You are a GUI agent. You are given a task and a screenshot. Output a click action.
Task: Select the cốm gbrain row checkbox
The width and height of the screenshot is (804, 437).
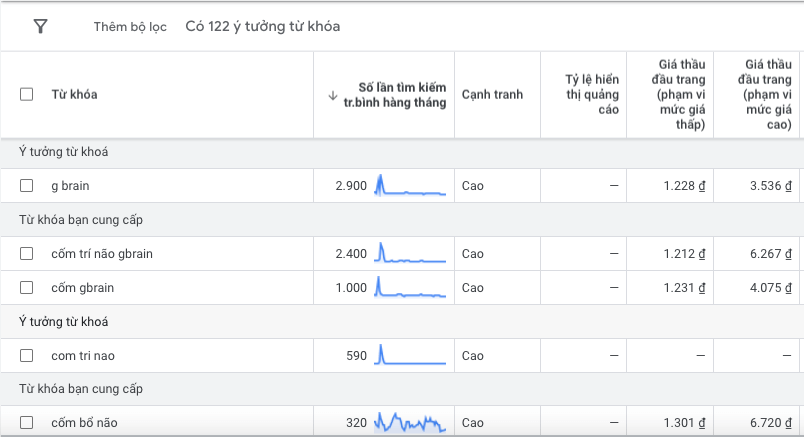coord(27,288)
